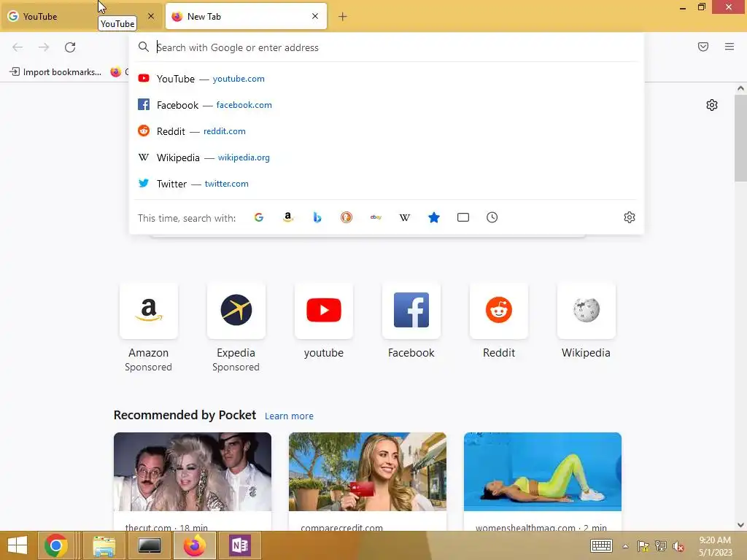This screenshot has width=747, height=560.
Task: Search this time with Google
Action: [259, 217]
